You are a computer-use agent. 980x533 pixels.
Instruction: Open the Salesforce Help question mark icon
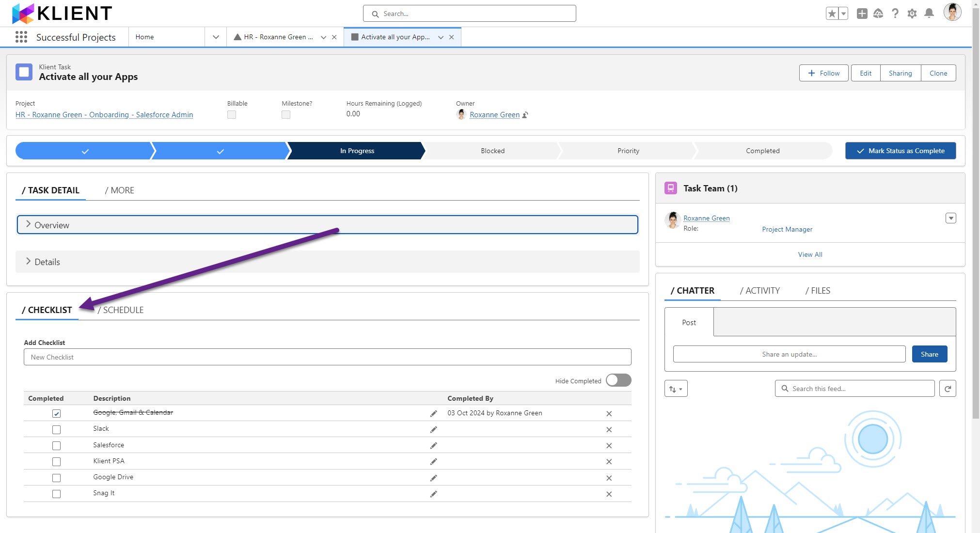pos(895,14)
